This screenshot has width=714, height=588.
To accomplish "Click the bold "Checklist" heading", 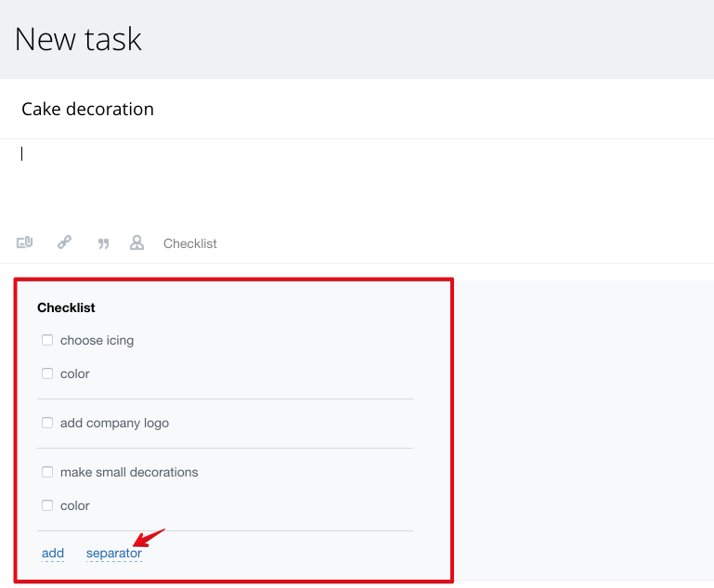I will [66, 307].
